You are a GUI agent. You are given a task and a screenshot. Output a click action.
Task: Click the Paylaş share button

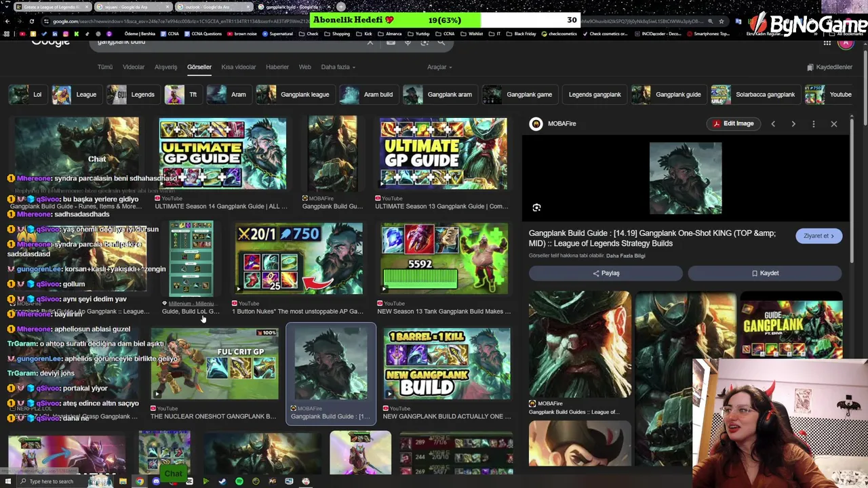click(x=606, y=273)
